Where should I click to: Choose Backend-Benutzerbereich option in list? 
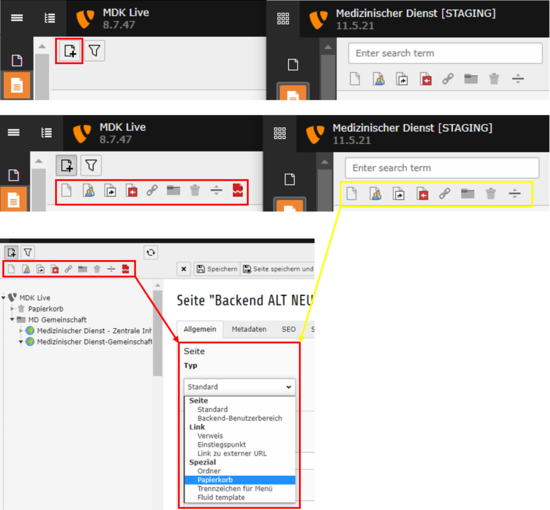240,418
